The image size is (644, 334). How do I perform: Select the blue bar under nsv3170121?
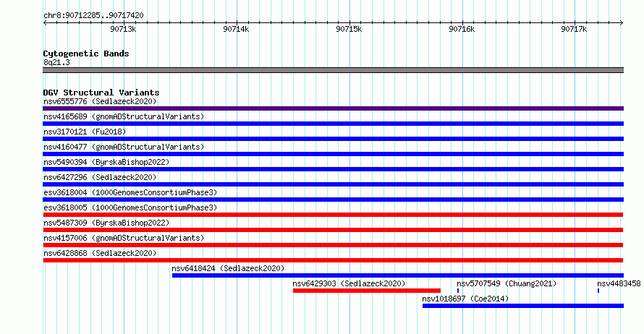(333, 139)
